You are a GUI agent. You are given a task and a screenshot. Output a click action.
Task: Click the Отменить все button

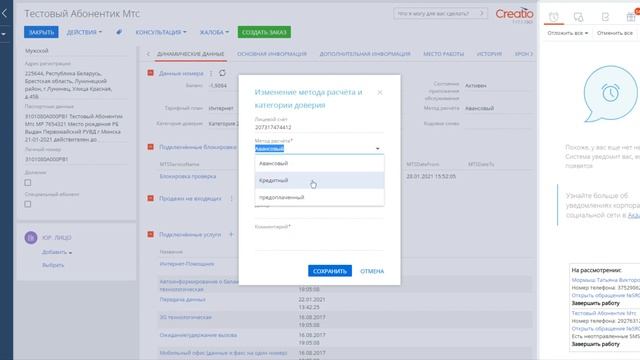pyautogui.click(x=615, y=33)
